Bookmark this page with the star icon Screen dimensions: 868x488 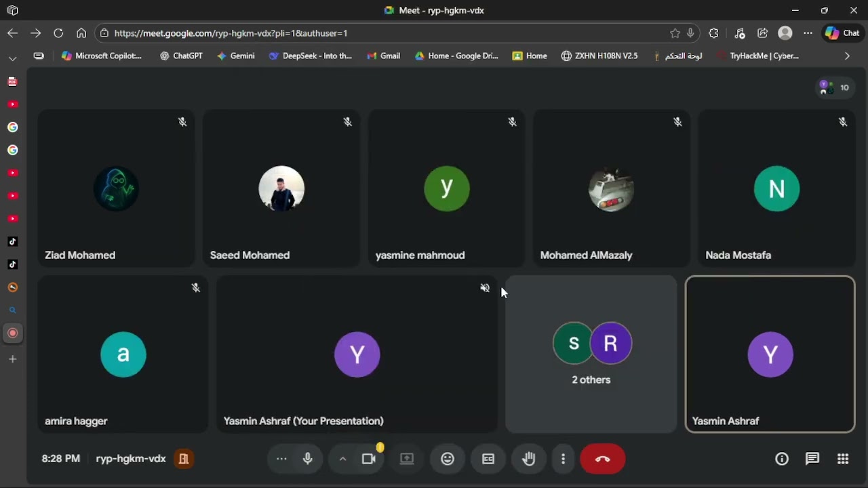[675, 33]
